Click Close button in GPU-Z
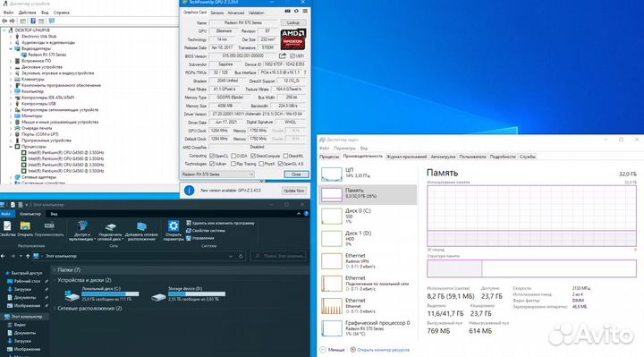The image size is (644, 357). [296, 174]
